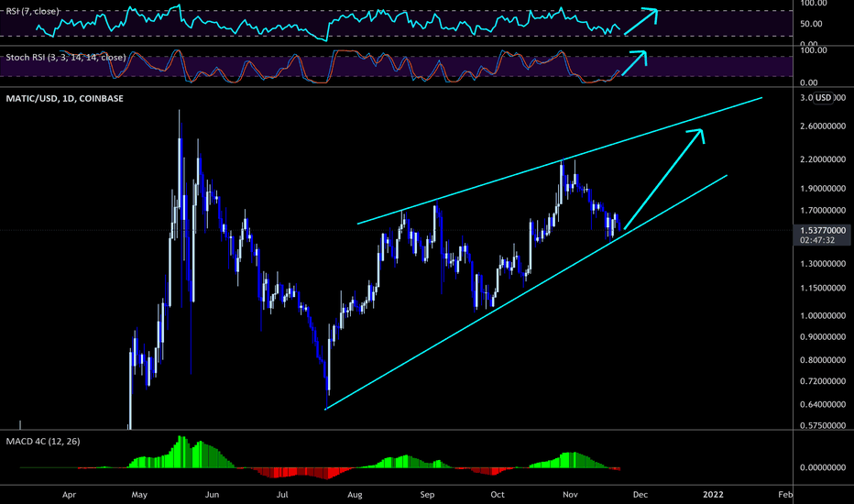The width and height of the screenshot is (854, 504).
Task: Click the Jul label on time axis
Action: pos(281,495)
